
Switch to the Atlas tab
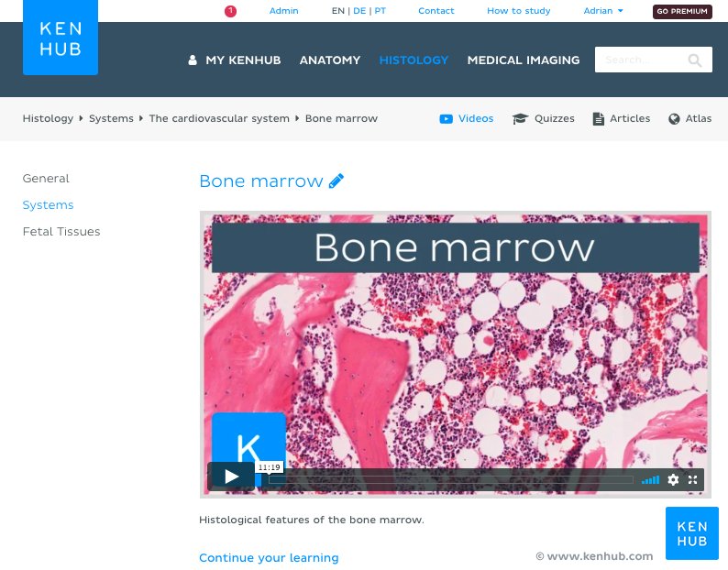coord(699,118)
